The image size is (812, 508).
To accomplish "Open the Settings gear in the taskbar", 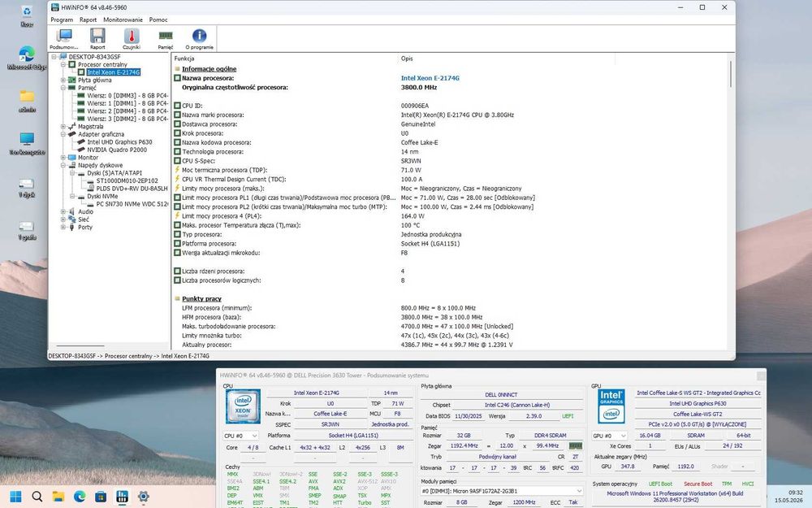I will point(144,497).
